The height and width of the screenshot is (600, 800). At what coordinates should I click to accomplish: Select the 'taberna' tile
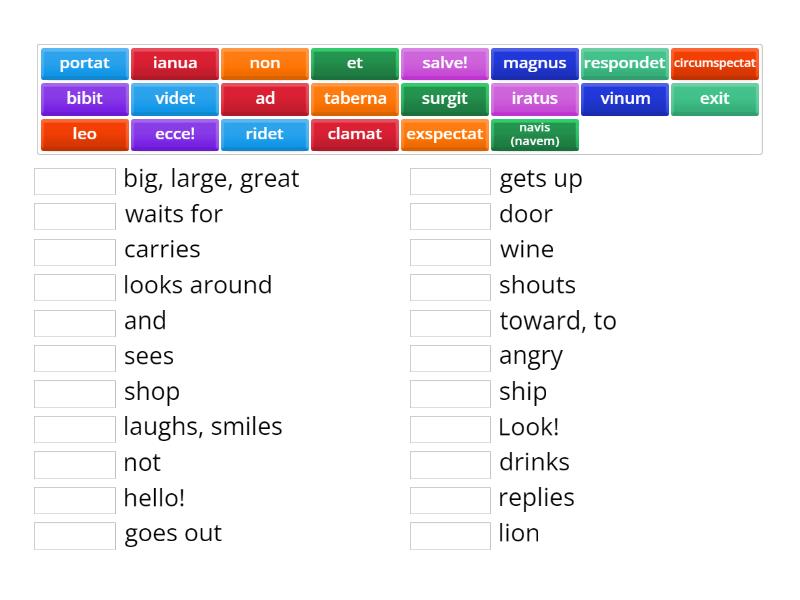(x=355, y=98)
